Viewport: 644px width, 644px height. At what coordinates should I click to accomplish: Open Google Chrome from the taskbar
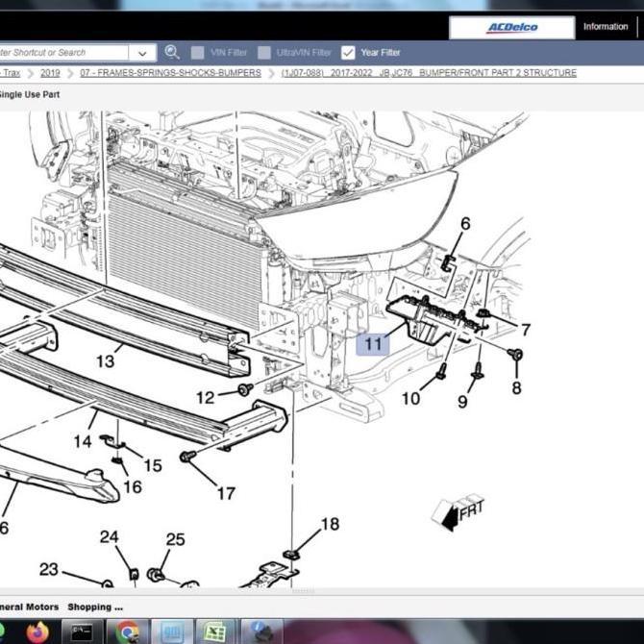point(128,632)
